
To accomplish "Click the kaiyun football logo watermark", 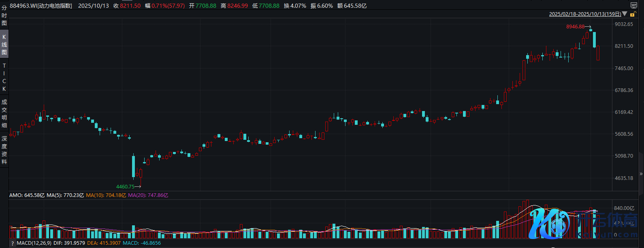I will click(x=583, y=223).
